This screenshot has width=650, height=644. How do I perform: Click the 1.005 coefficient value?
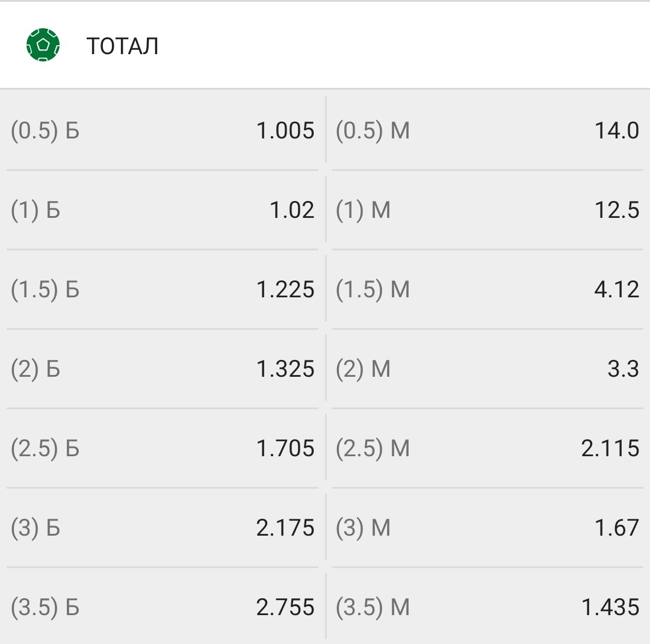pos(285,131)
